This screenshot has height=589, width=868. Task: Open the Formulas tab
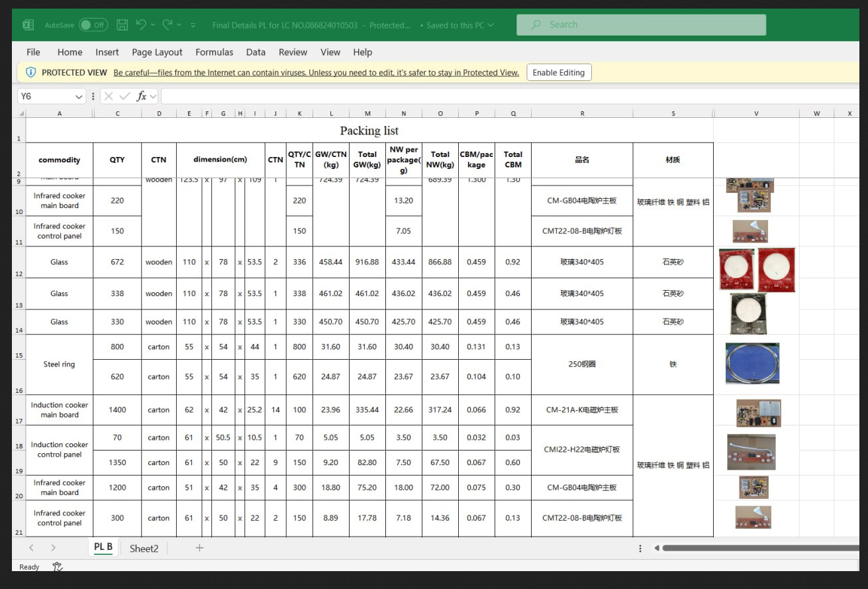(x=214, y=52)
